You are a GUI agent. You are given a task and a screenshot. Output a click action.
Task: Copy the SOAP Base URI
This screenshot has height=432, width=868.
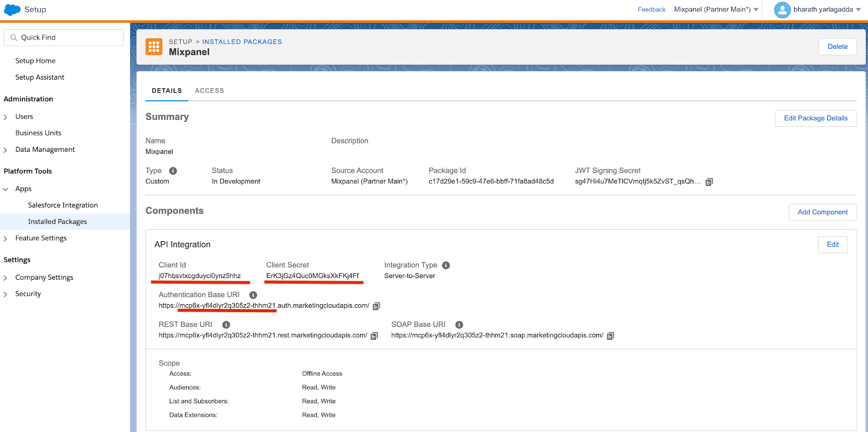click(610, 336)
